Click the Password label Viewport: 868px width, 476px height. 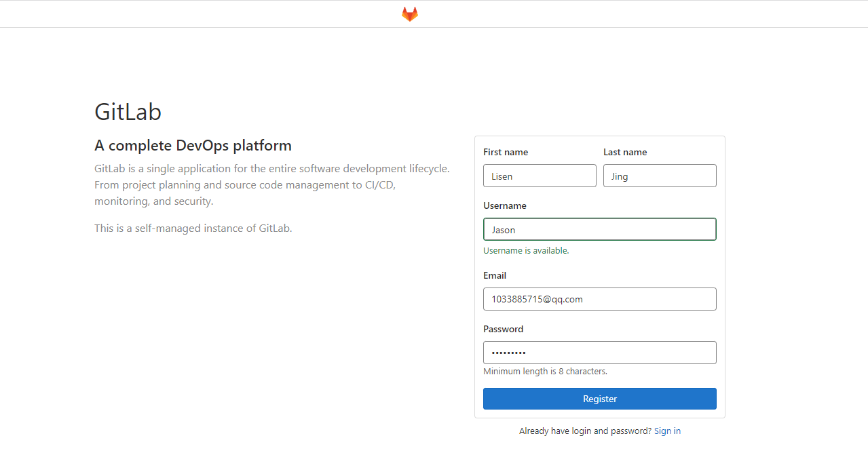pos(503,329)
